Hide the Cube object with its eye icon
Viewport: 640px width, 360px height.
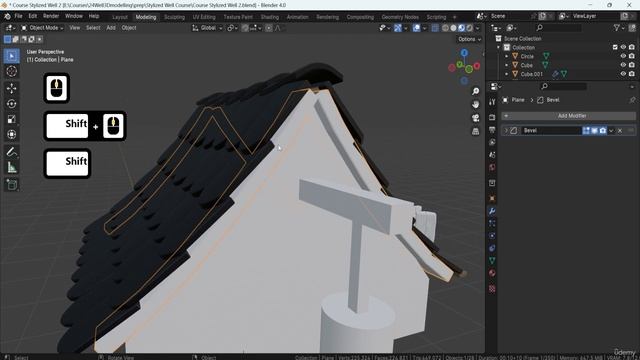(x=623, y=65)
